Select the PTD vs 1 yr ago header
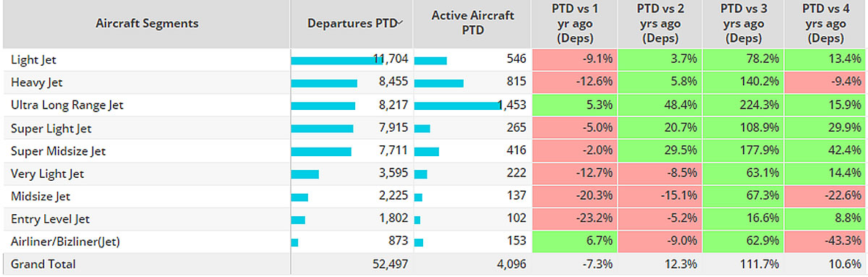This screenshot has height=277, width=868. click(x=574, y=24)
